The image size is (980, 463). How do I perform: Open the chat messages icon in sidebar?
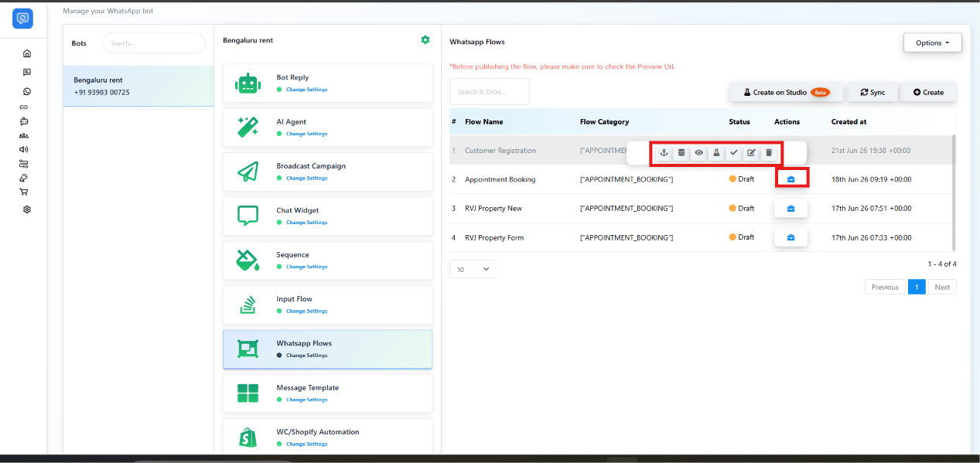27,72
